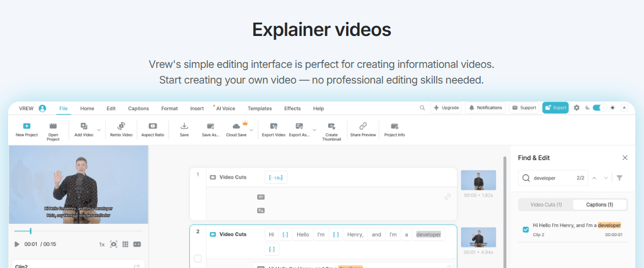Viewport: 644px width, 268px height.
Task: Open the Format menu tab
Action: pos(170,108)
